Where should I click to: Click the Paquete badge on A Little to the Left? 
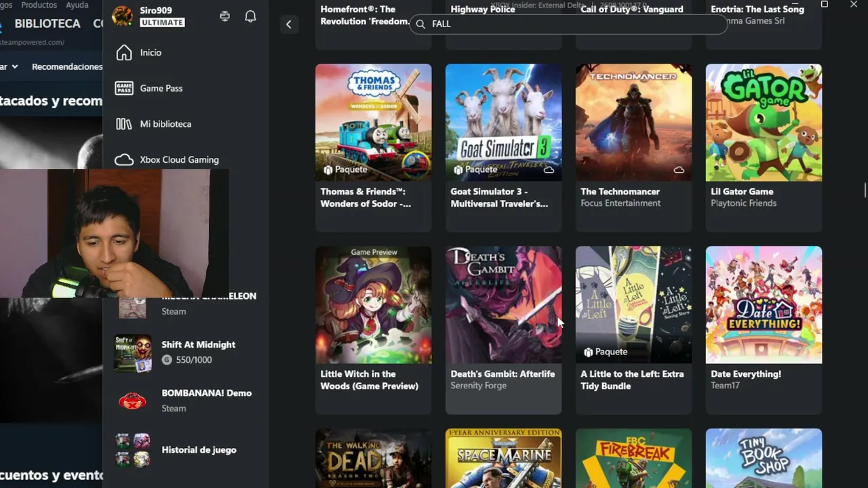(606, 352)
